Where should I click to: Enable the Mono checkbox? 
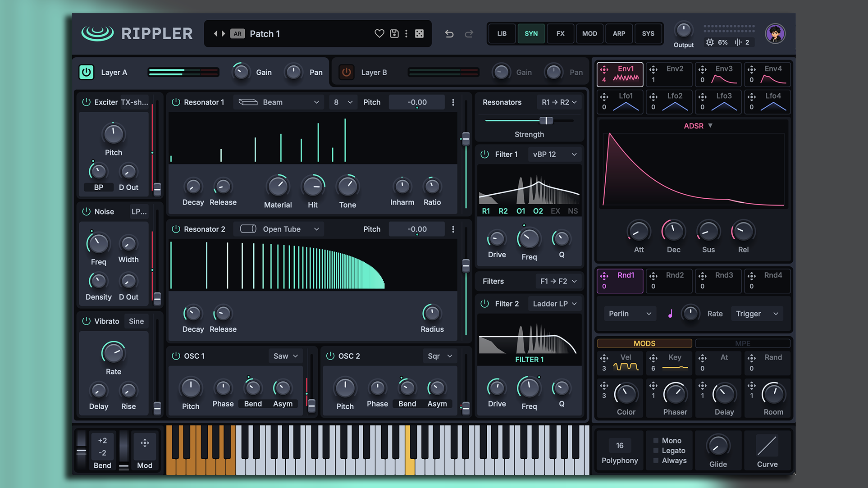pos(656,441)
